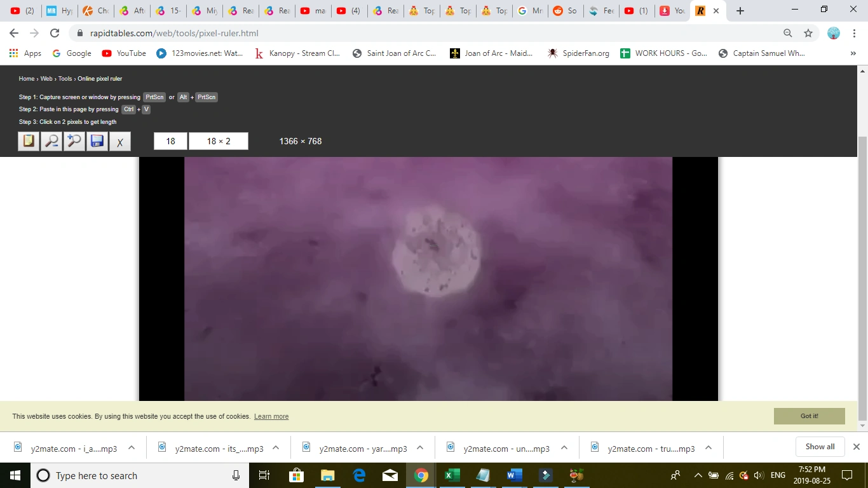Bookmark this page with the star icon
The width and height of the screenshot is (868, 488).
pos(808,33)
